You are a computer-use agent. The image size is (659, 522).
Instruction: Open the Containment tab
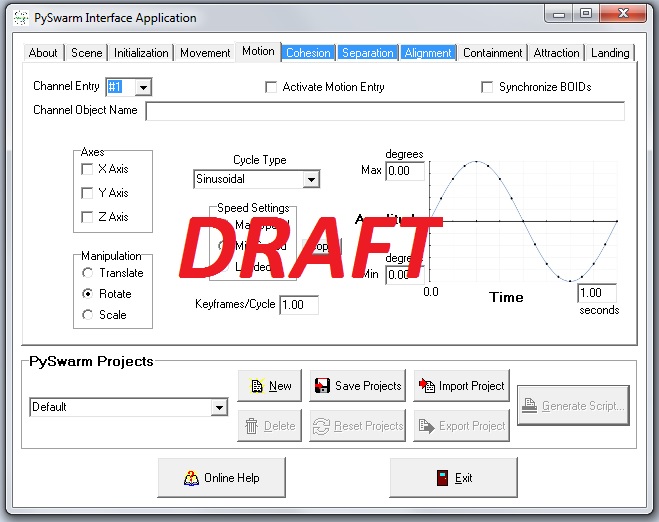[493, 53]
